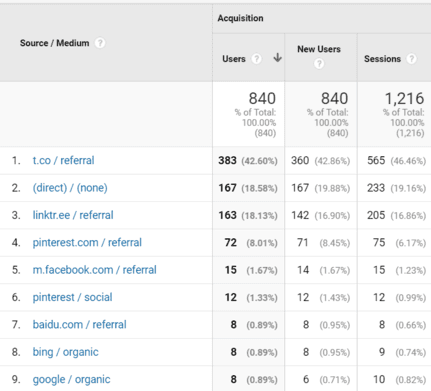
Task: Open linktr.ee / referral link
Action: pos(73,215)
